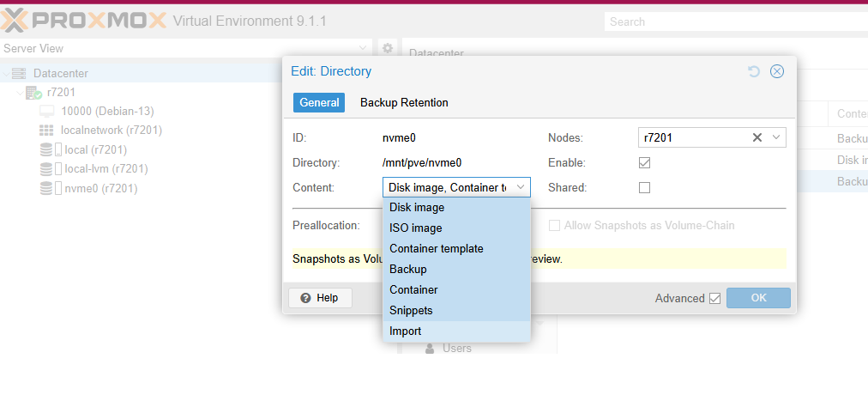Click the local-lvm storage icon
Viewport: 868px width, 395px height.
click(46, 169)
